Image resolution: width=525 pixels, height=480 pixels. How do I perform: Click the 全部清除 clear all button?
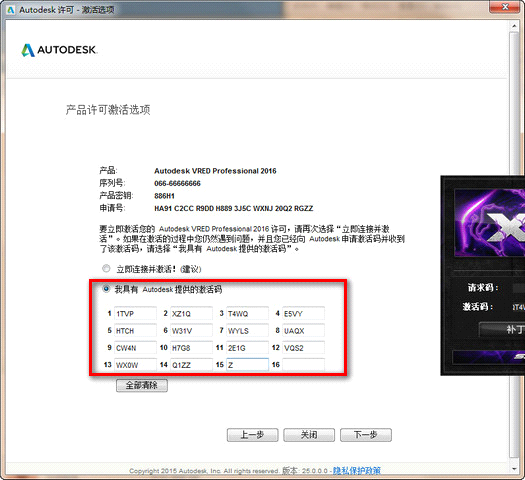pos(142,385)
